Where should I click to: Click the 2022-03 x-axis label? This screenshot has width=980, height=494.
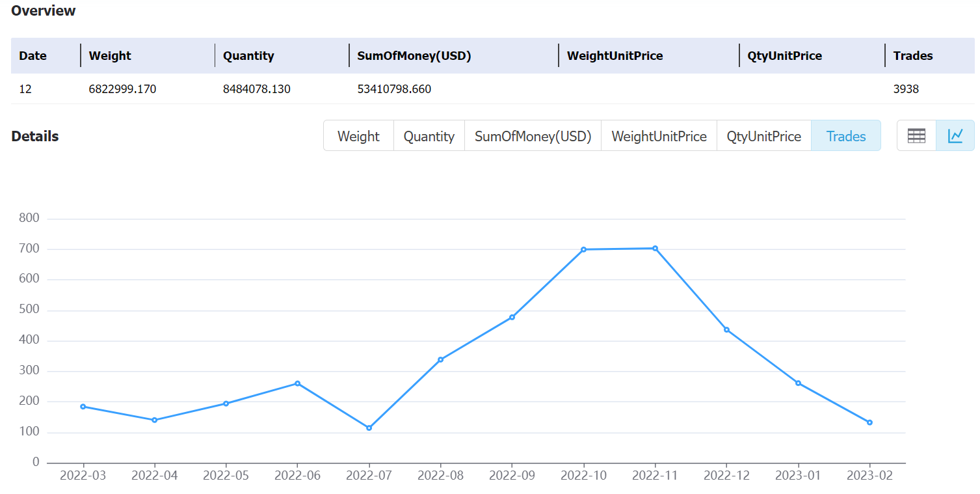click(83, 476)
